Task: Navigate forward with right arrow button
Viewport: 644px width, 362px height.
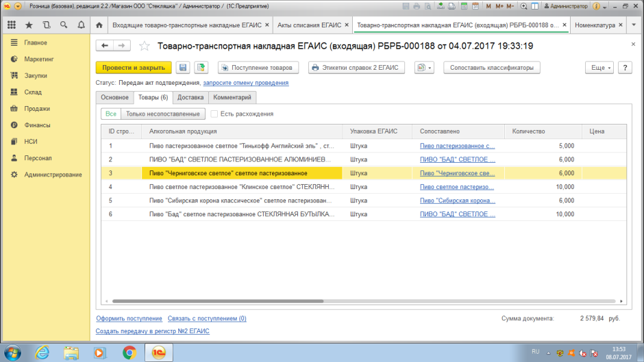Action: point(121,46)
